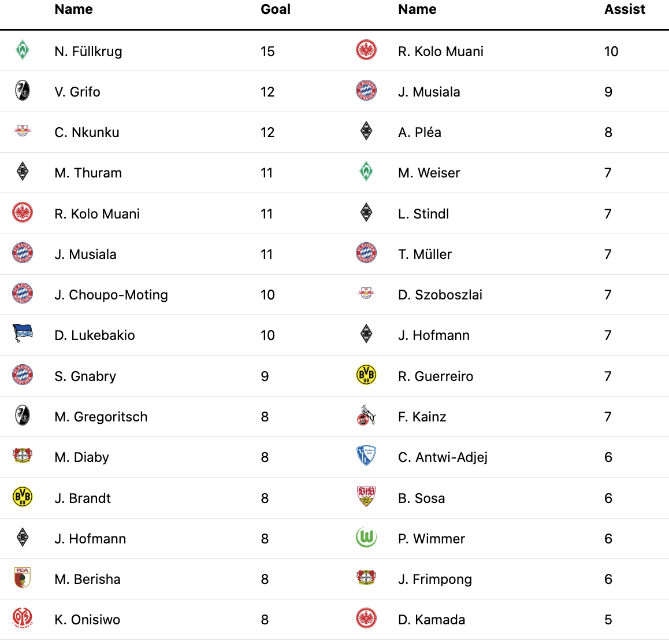This screenshot has width=669, height=644.
Task: Click Hertha BSC flag next to D. Lukebakio
Action: [22, 334]
